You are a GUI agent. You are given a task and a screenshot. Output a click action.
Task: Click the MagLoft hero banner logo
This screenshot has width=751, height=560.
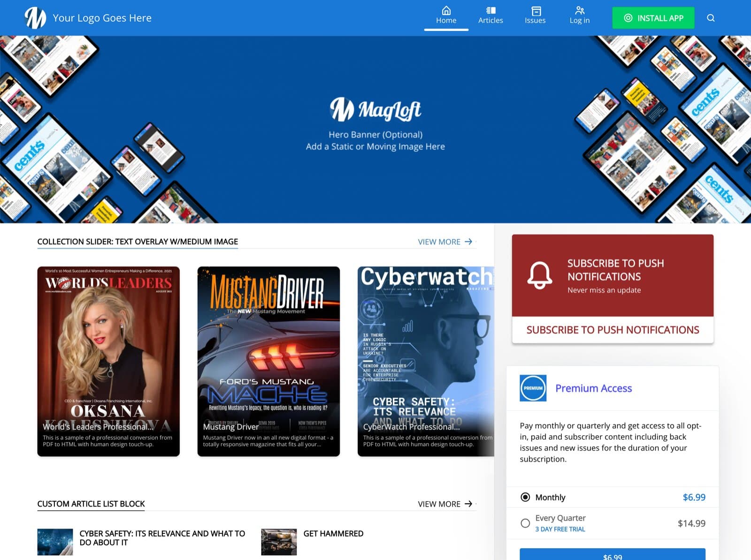tap(375, 109)
